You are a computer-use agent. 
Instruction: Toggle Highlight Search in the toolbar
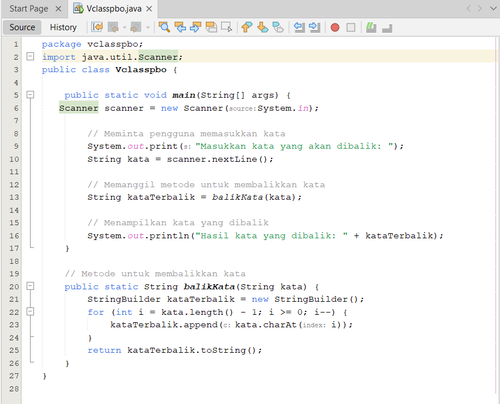click(211, 27)
